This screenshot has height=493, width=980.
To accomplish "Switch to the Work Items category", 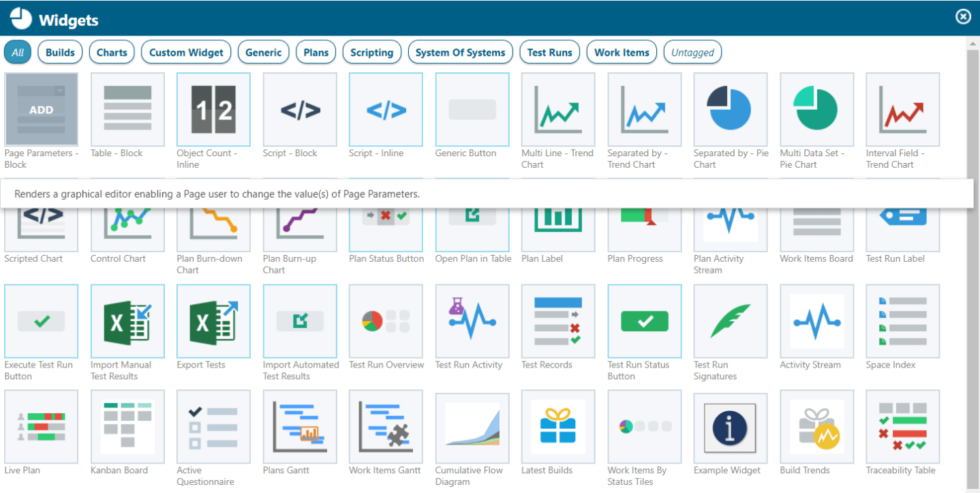I will [x=621, y=52].
